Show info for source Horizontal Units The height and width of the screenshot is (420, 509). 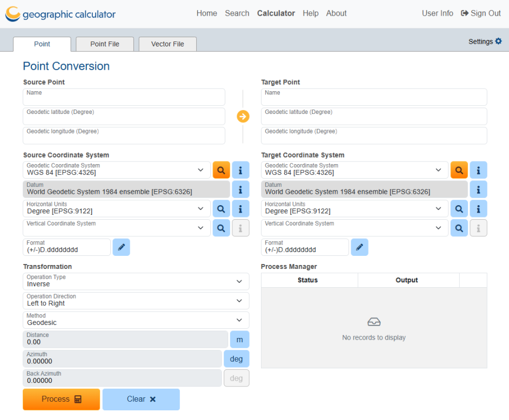coord(240,208)
